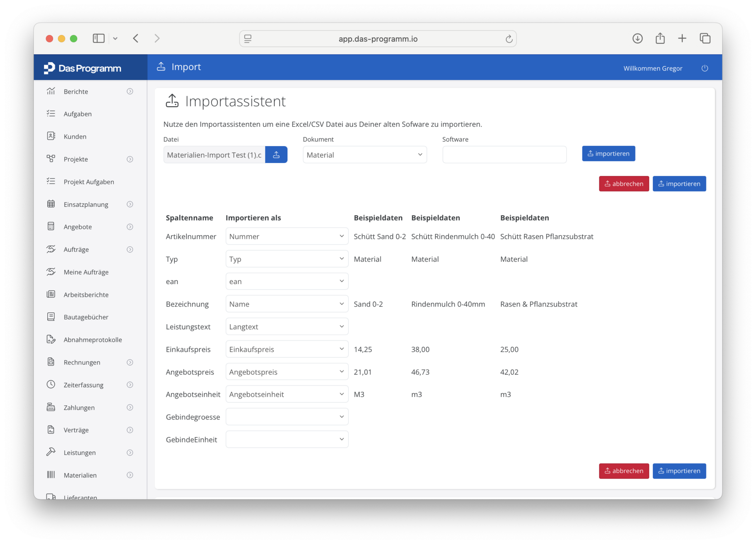Open the Dokument dropdown showing Material
Viewport: 756px width, 544px height.
tap(364, 155)
